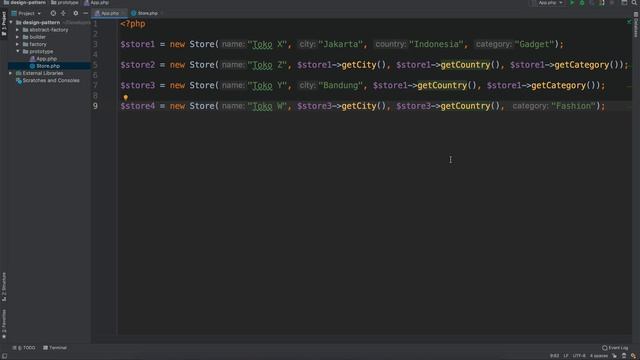This screenshot has height=360, width=640.
Task: Click the locate-file target icon in Project panel
Action: 53,13
